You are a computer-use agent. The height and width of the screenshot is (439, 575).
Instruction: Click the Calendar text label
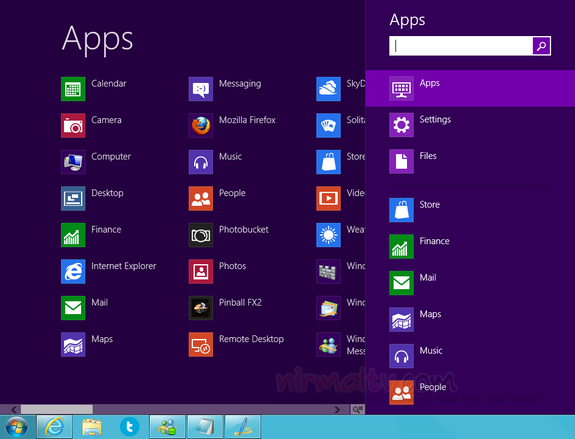[109, 83]
